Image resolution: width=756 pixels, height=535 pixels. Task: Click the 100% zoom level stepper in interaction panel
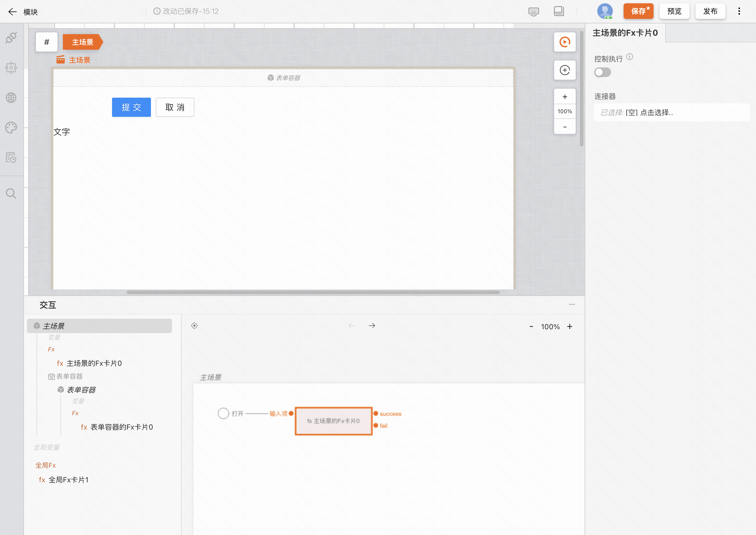pyautogui.click(x=551, y=327)
